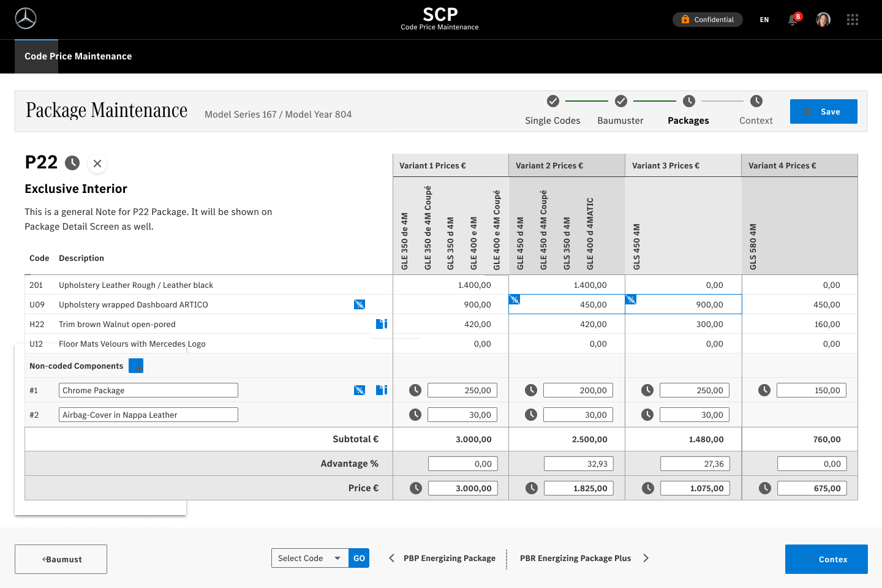882x588 pixels.
Task: Add a non-coded component
Action: [136, 366]
